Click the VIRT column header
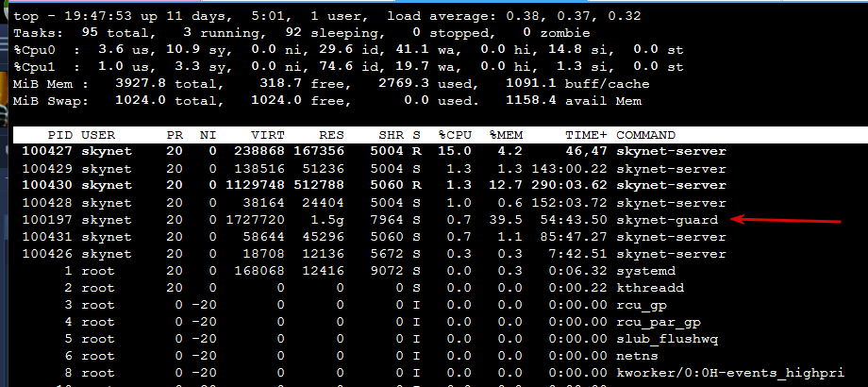Viewport: 868px width, 387px height. click(x=268, y=135)
